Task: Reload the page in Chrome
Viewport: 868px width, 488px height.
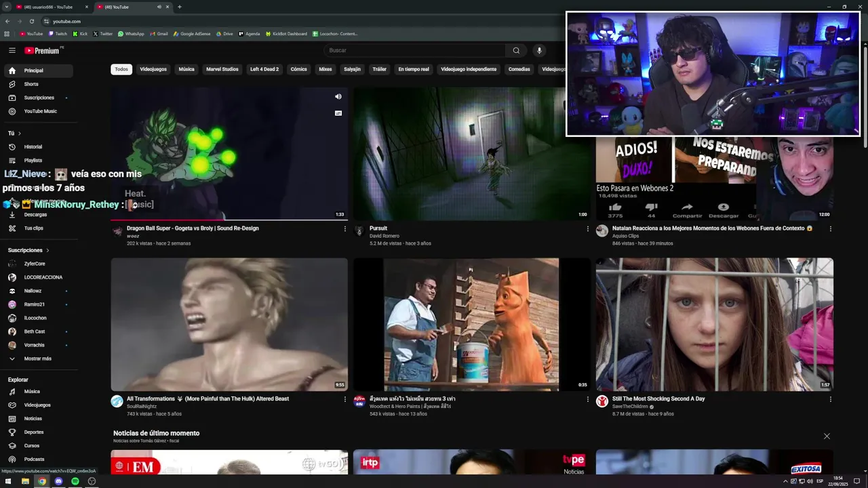Action: [x=31, y=21]
